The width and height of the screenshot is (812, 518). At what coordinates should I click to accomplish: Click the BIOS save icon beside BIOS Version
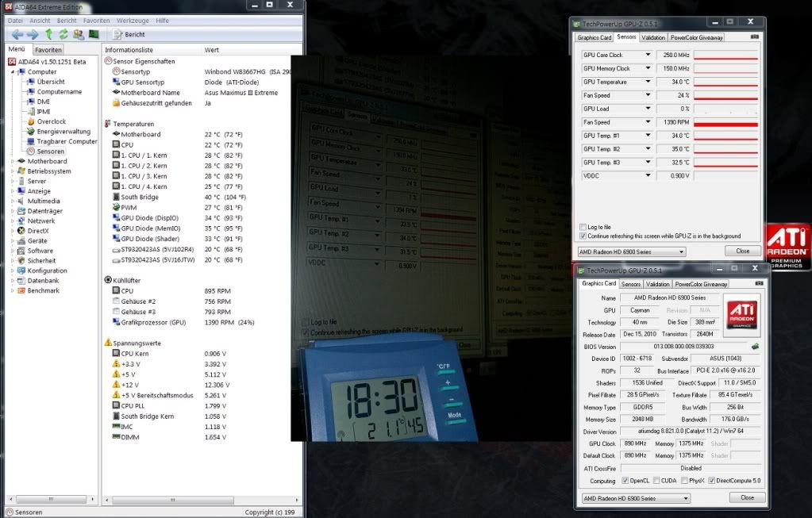pyautogui.click(x=755, y=346)
